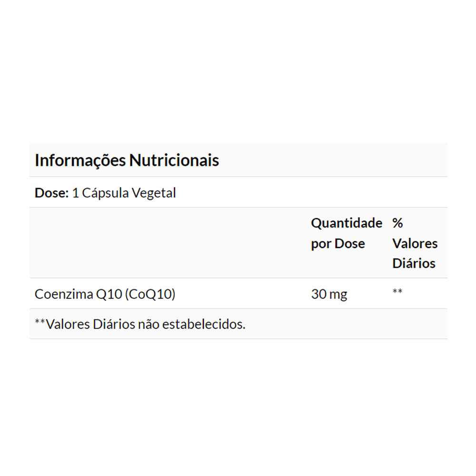Click the word estabelecidos in footnote
The width and height of the screenshot is (476, 476).
204,324
